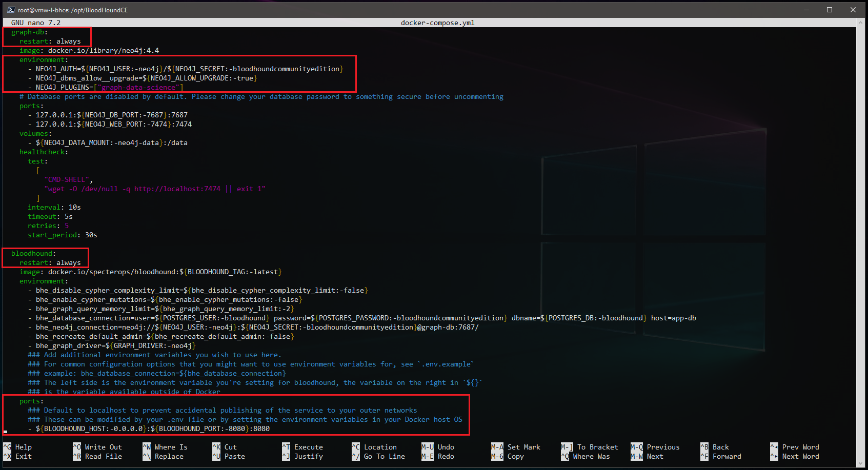Click the M-A Set Mark shortcut

(516, 447)
